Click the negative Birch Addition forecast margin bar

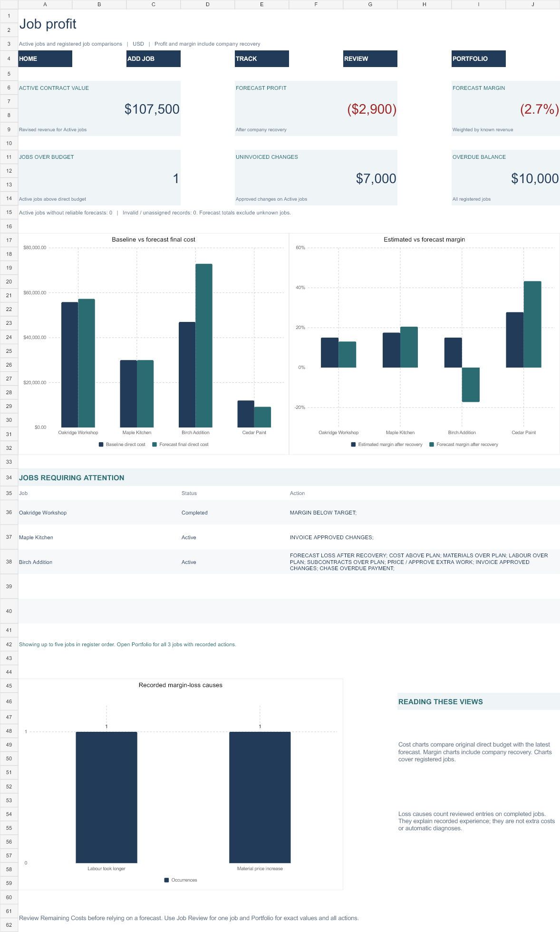[x=471, y=385]
